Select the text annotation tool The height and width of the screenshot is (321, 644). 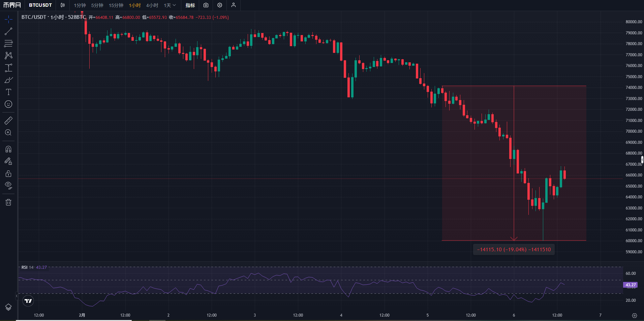click(8, 92)
